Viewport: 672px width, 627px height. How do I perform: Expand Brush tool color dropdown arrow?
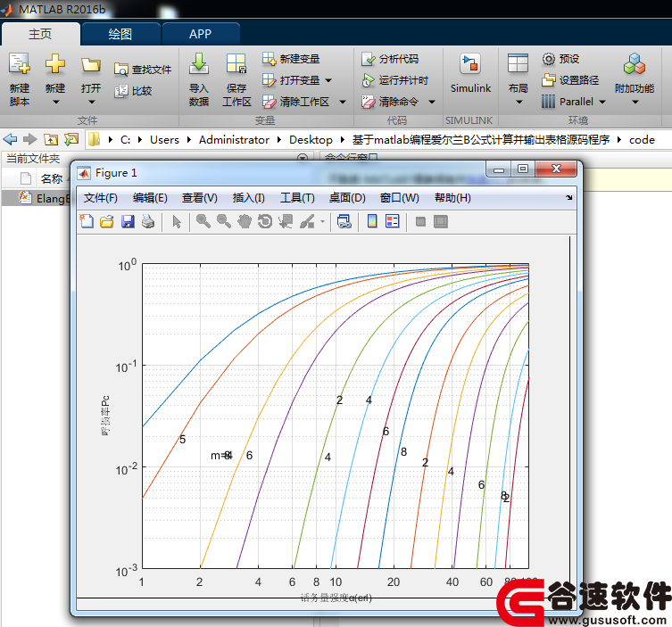322,222
